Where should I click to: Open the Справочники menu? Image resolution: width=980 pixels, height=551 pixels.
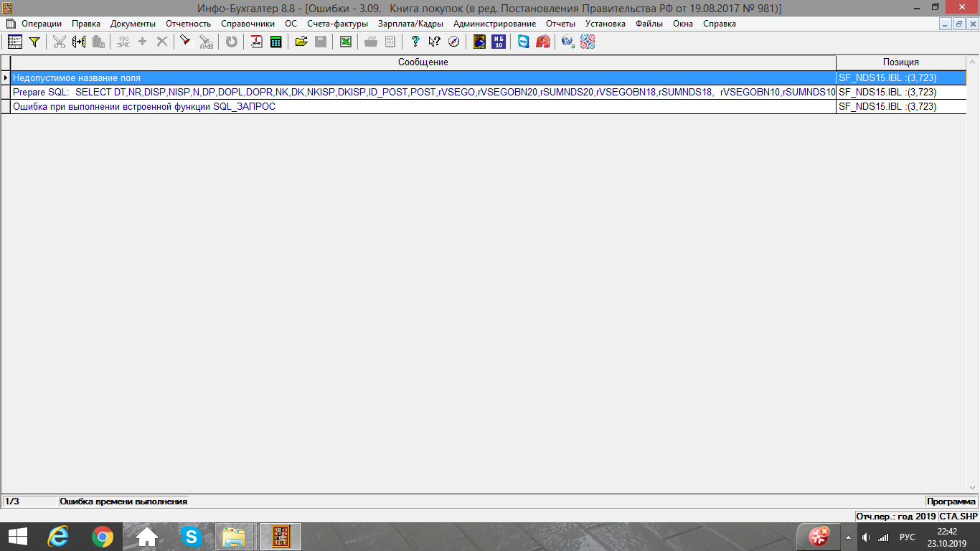click(248, 24)
